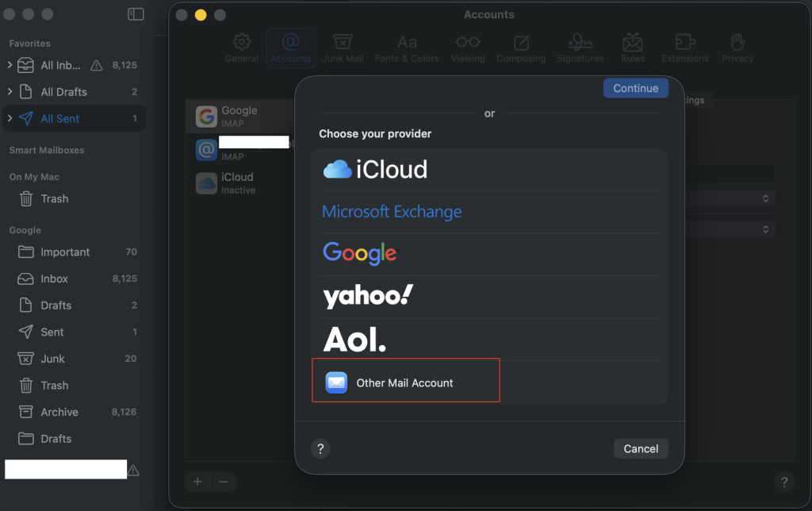This screenshot has height=511, width=812.
Task: Open the Google Sent folder
Action: (74, 332)
